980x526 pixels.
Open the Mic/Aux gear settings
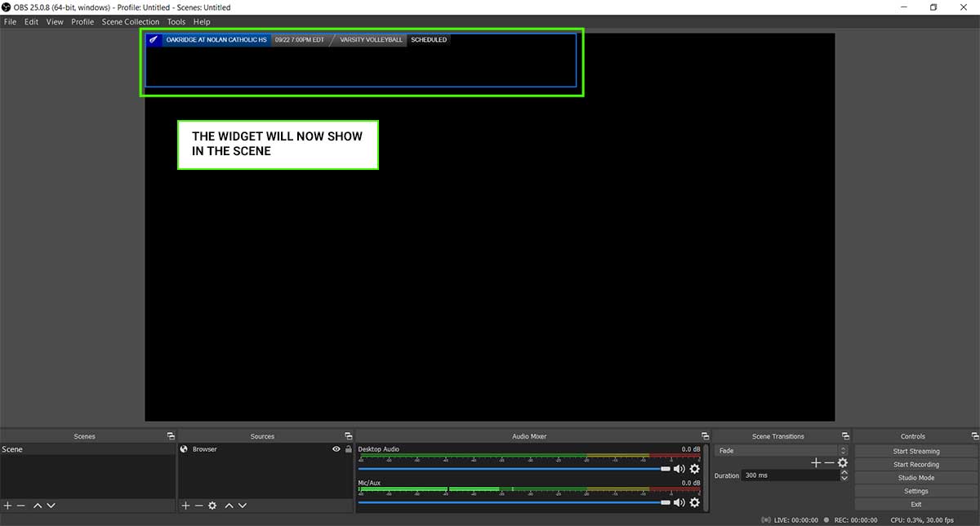tap(695, 502)
